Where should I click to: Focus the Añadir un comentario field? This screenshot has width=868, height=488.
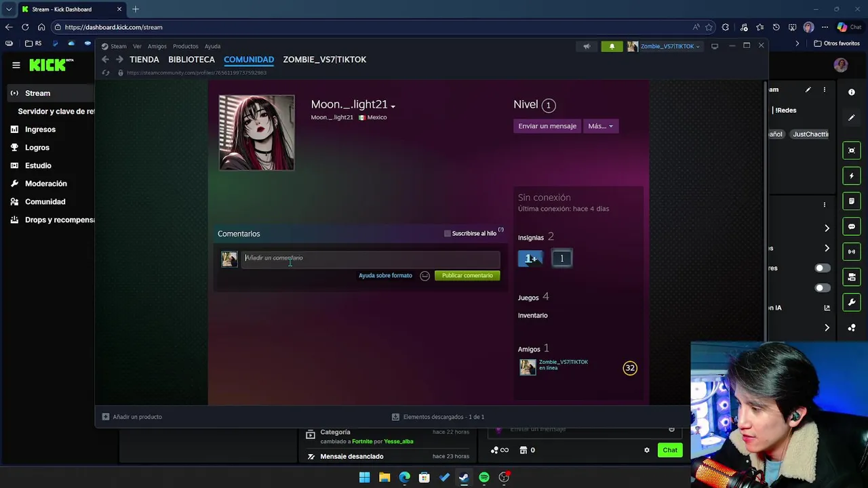point(371,258)
